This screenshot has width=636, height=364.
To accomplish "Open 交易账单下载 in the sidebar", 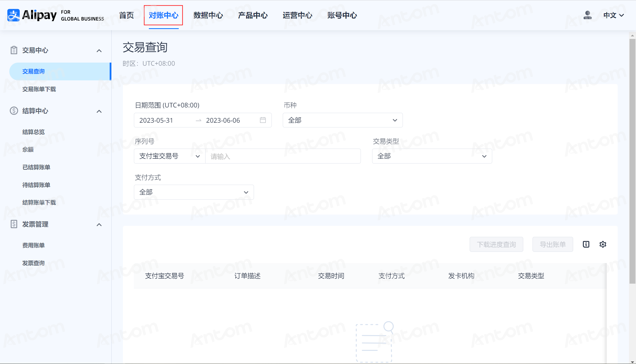I will coord(39,89).
